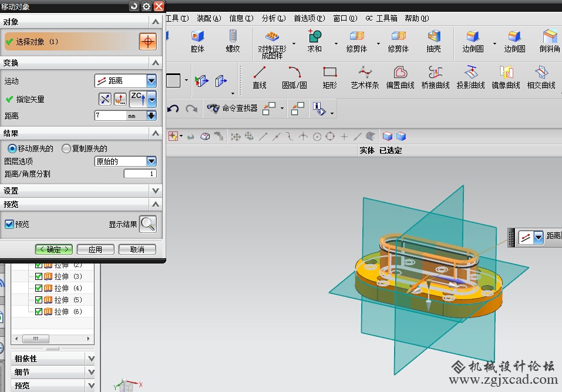Click the reset icon in 移动对象 title bar
Image resolution: width=562 pixels, height=392 pixels.
pyautogui.click(x=134, y=6)
